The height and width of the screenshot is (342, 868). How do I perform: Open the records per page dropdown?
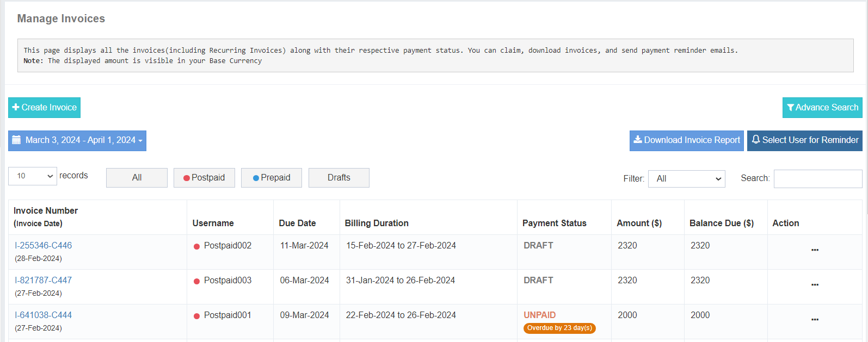pos(33,176)
